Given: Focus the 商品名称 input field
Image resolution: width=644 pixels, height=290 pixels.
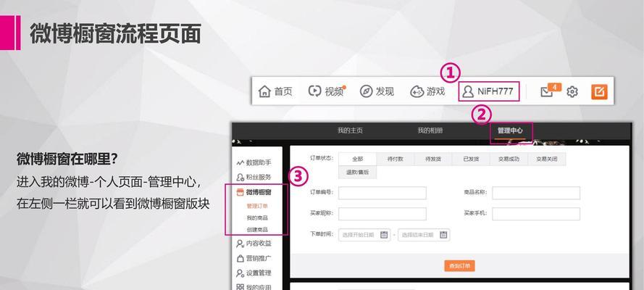Looking at the screenshot, I should (x=536, y=193).
